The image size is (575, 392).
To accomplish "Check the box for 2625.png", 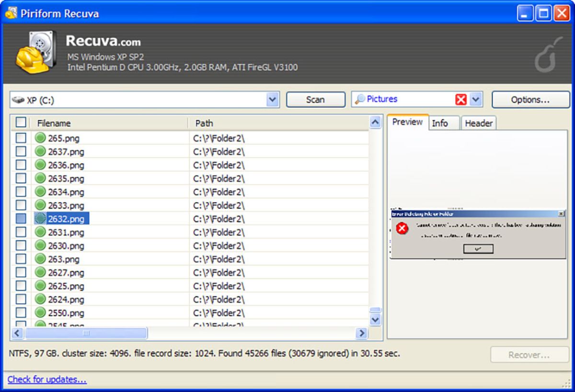I will click(21, 286).
